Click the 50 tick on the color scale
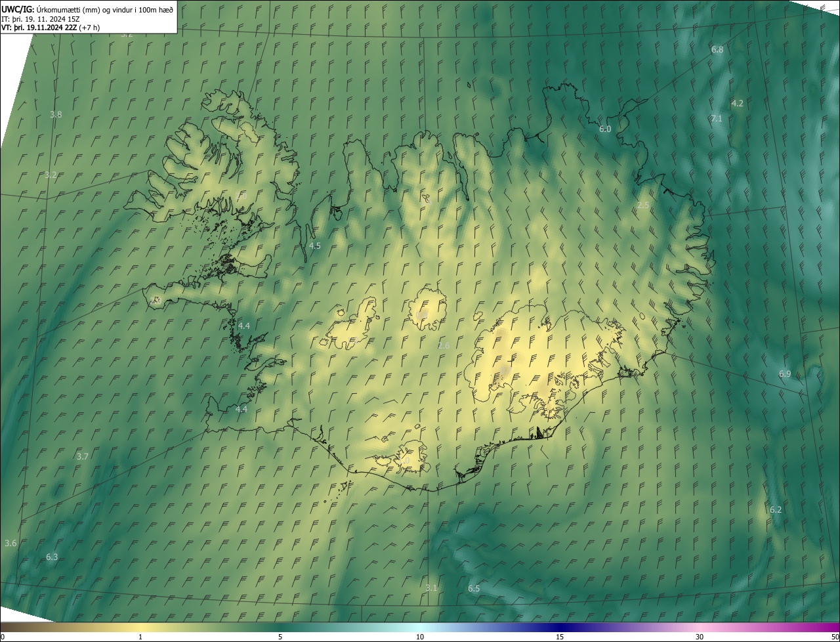The image size is (840, 642). (835, 637)
